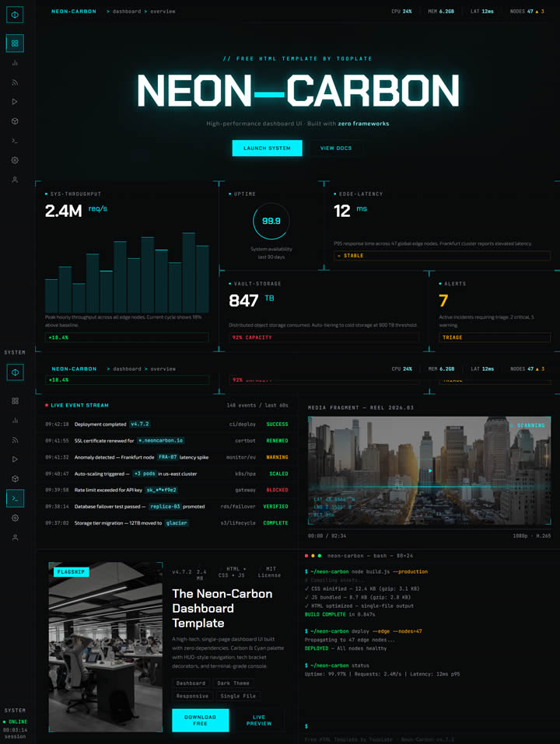560x744 pixels.
Task: Open the VIEW DOCS button
Action: point(336,148)
